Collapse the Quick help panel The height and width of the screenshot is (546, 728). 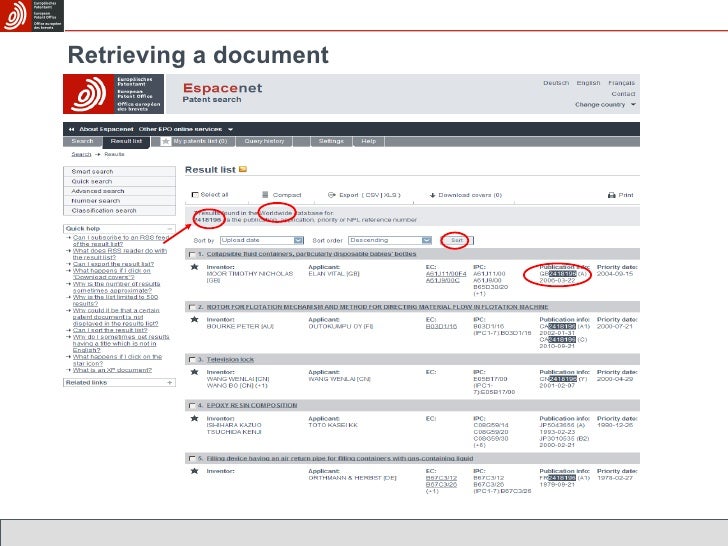point(170,228)
